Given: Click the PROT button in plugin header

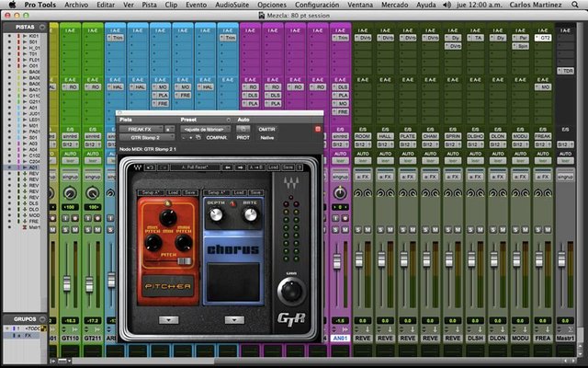Looking at the screenshot, I should pos(243,138).
